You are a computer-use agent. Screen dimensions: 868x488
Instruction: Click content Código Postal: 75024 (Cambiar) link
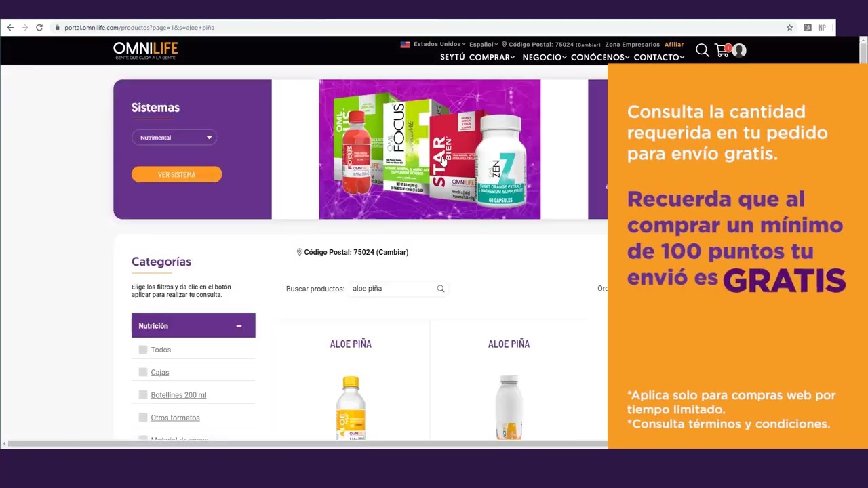tap(356, 252)
